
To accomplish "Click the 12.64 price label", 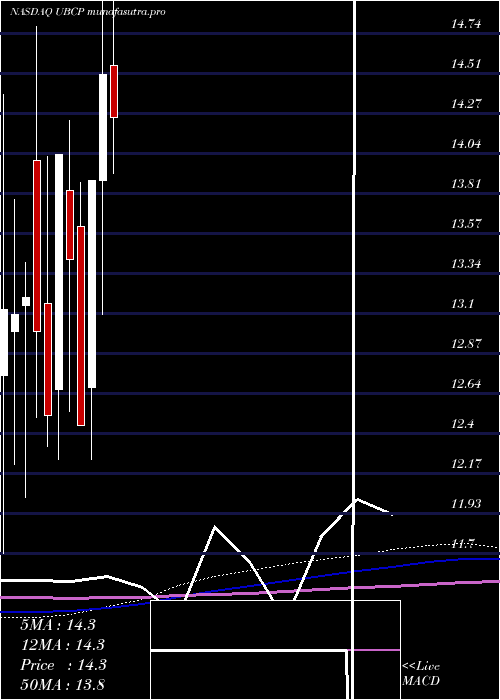I will click(x=466, y=384).
